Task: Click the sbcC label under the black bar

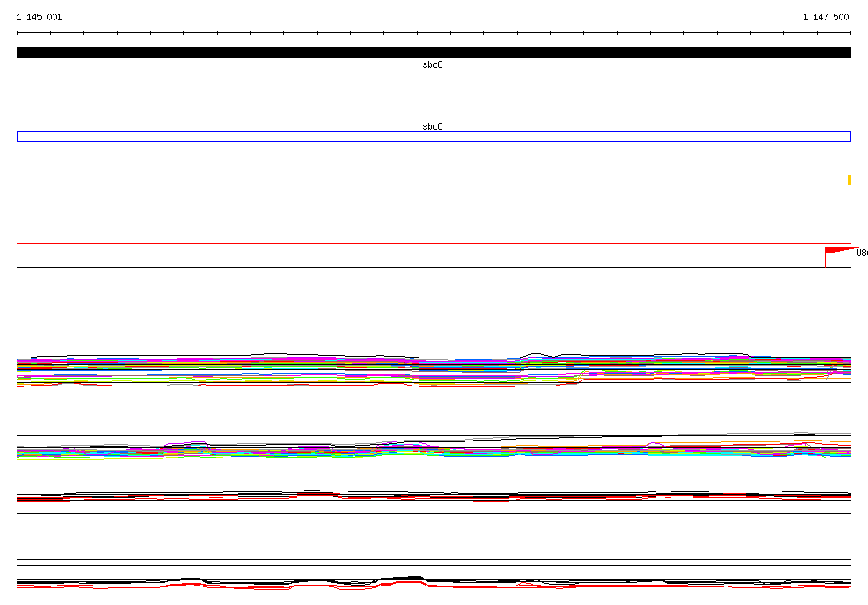Action: [x=432, y=64]
